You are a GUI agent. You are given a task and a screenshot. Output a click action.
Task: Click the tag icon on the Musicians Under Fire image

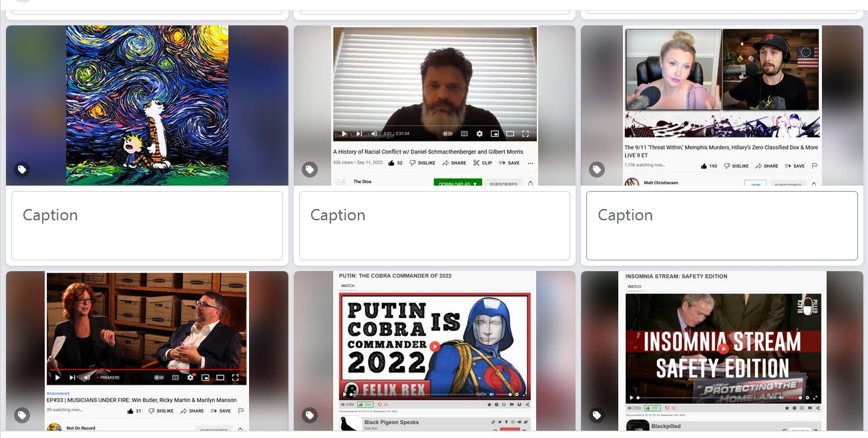pyautogui.click(x=22, y=415)
